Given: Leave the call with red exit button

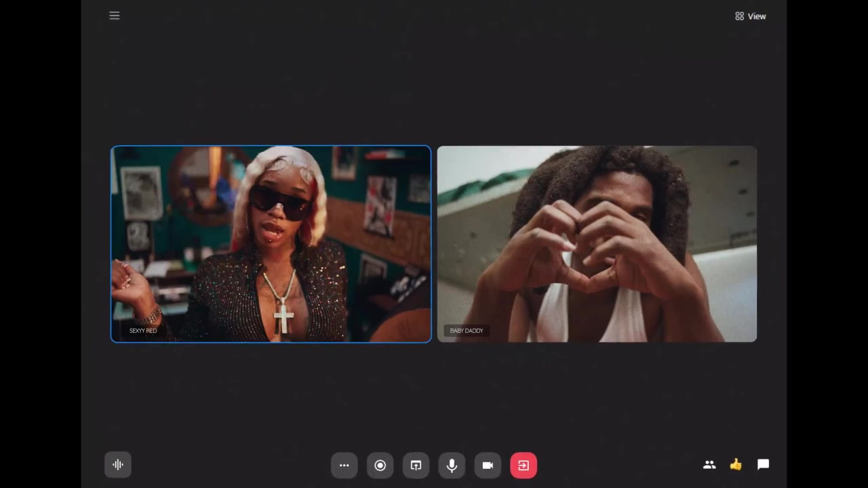Looking at the screenshot, I should pyautogui.click(x=524, y=466).
